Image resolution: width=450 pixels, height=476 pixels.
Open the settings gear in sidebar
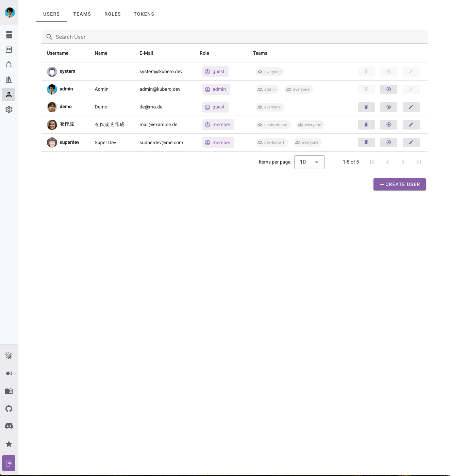click(x=9, y=109)
